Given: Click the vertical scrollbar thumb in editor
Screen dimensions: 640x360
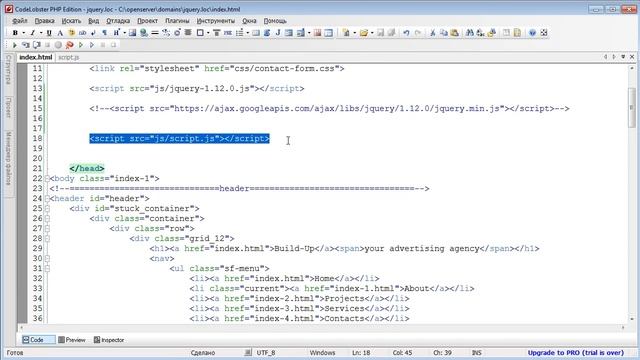Looking at the screenshot, I should pos(632,107).
